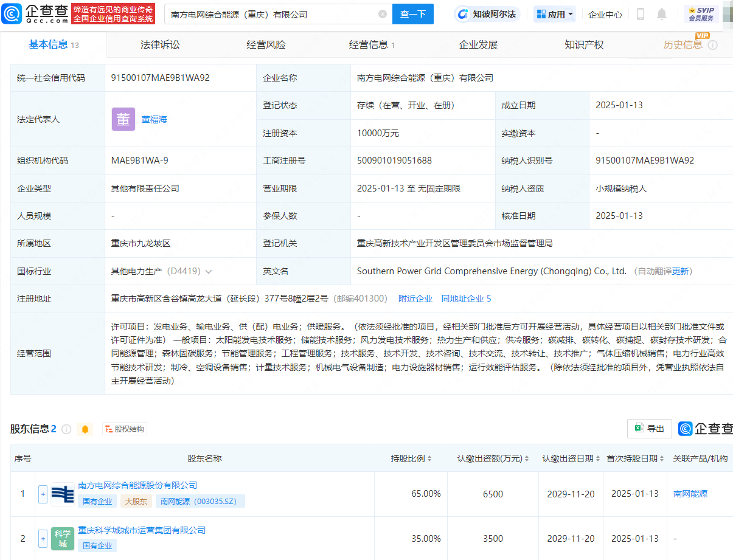Expand shareholder row 重庆科学城城市运营集团
733x560 pixels.
43,539
